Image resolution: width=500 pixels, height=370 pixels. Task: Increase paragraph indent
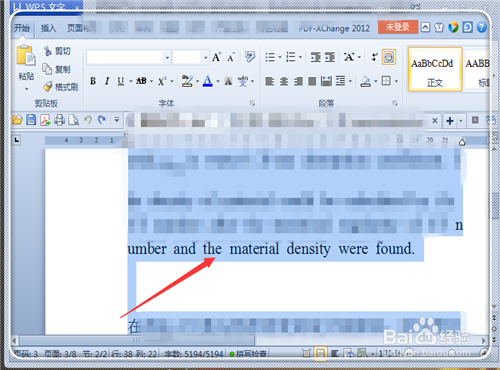click(330, 57)
